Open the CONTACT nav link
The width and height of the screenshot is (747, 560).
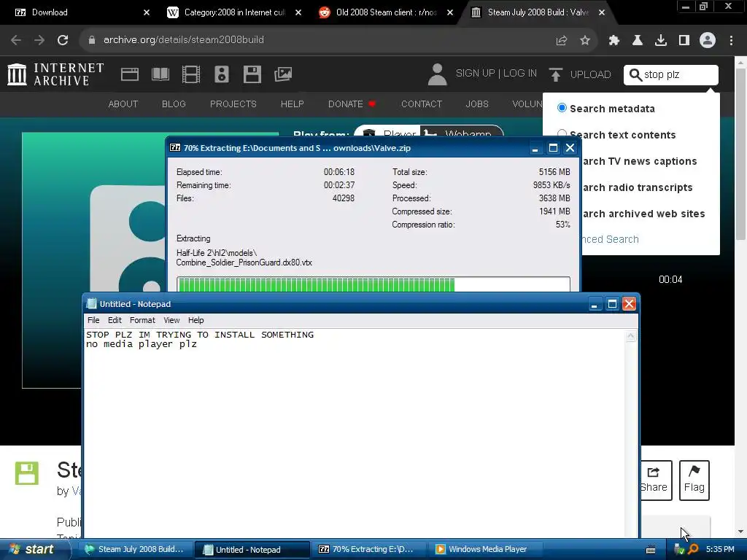pos(422,104)
